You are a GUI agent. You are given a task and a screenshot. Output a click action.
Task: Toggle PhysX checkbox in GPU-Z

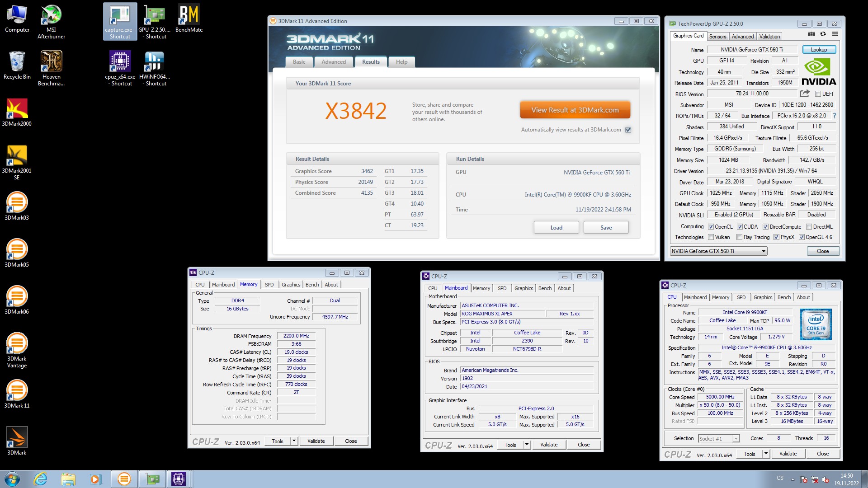coord(776,237)
